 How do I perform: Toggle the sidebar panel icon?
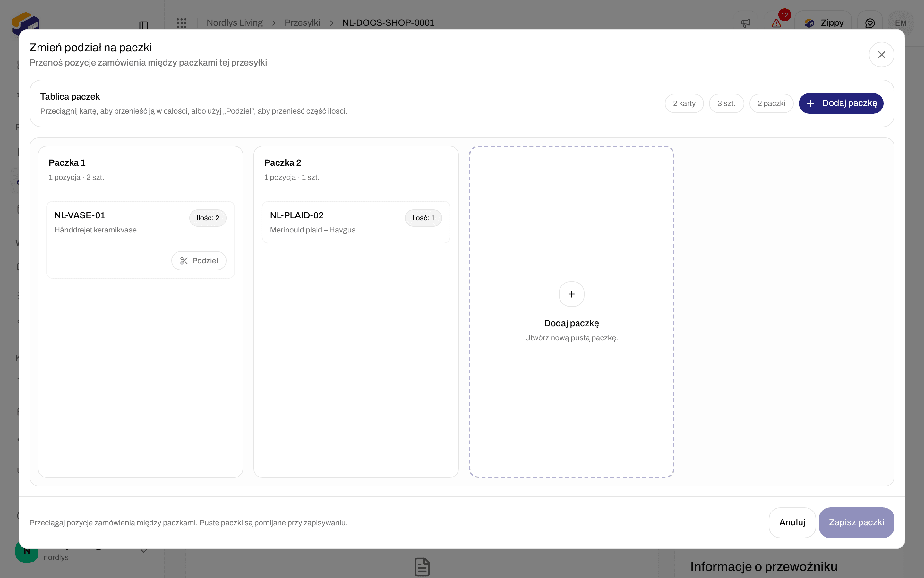[x=143, y=25]
